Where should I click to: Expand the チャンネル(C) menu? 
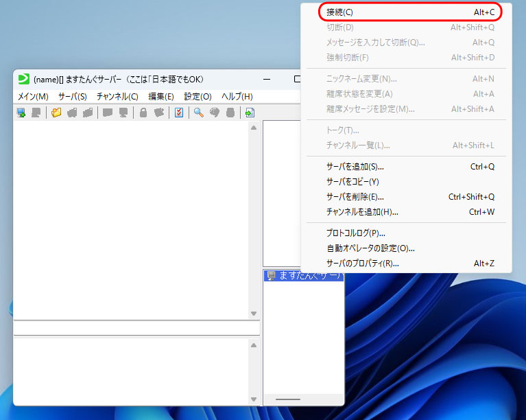tap(117, 97)
